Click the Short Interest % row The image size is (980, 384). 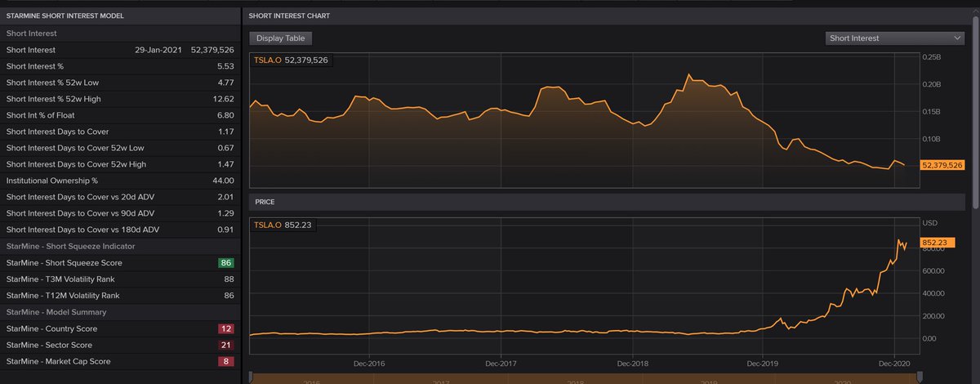coord(120,66)
